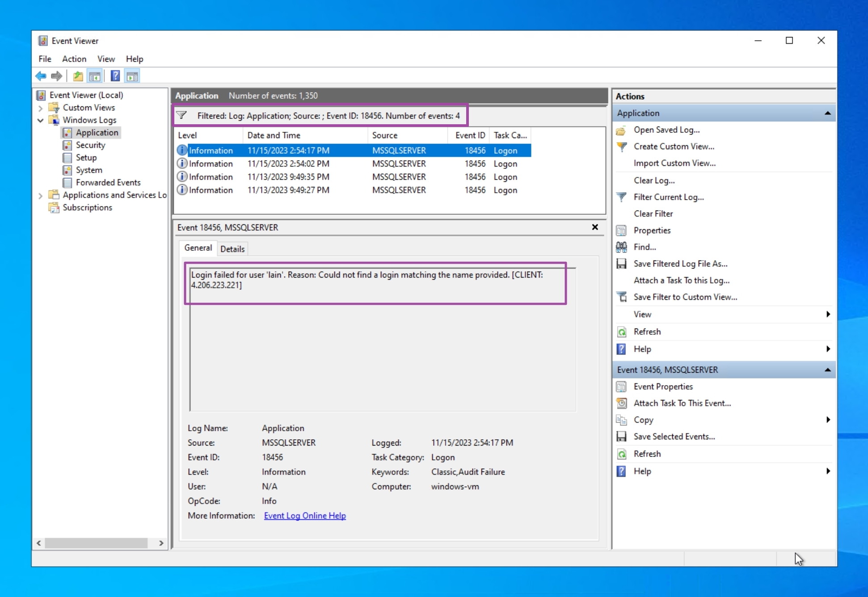Switch to the General tab
The height and width of the screenshot is (597, 868).
pyautogui.click(x=198, y=248)
